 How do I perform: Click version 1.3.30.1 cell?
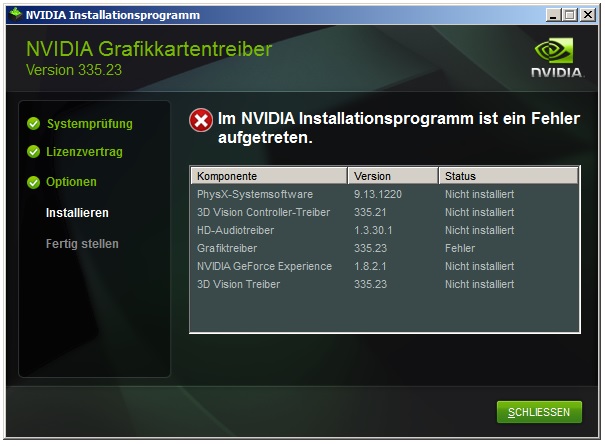click(x=373, y=230)
